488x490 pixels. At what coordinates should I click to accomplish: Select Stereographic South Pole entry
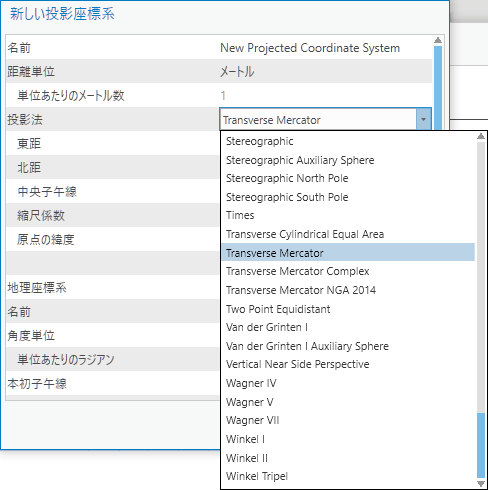point(348,197)
